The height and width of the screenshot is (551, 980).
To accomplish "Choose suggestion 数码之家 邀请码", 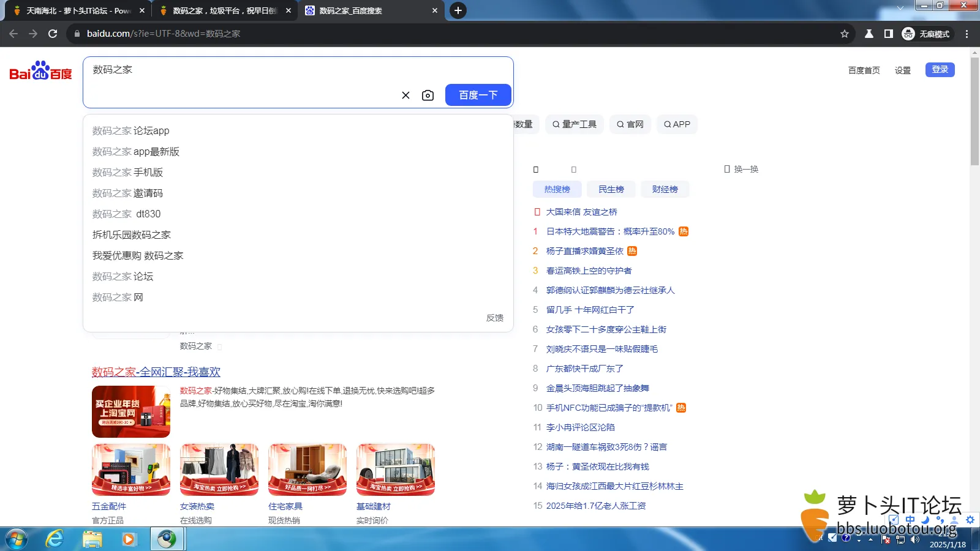I will tap(298, 193).
